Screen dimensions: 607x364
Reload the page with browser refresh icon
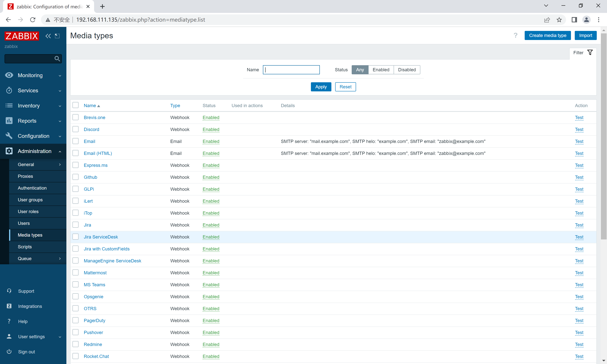[33, 20]
